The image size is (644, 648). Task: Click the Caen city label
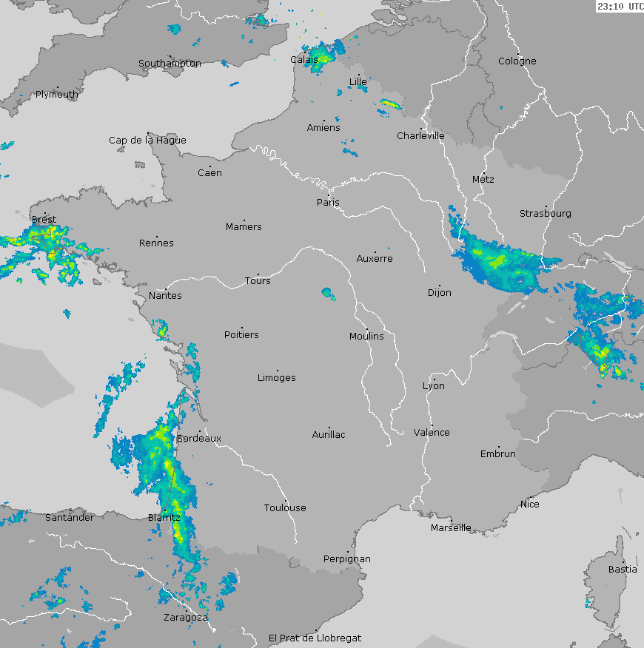click(209, 173)
